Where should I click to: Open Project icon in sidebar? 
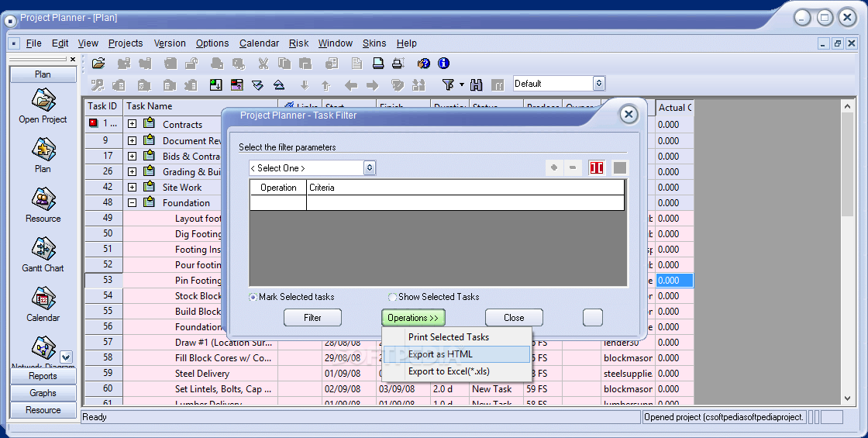(x=43, y=100)
